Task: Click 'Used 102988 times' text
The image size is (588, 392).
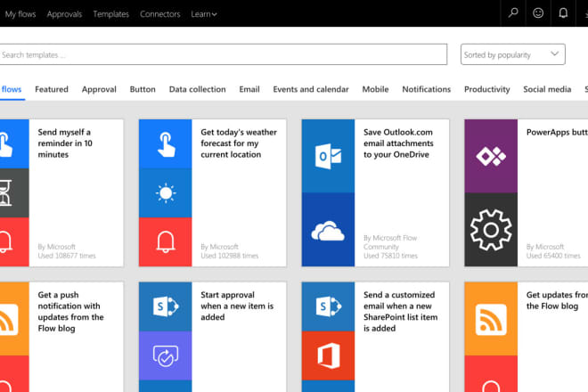Action: point(230,256)
